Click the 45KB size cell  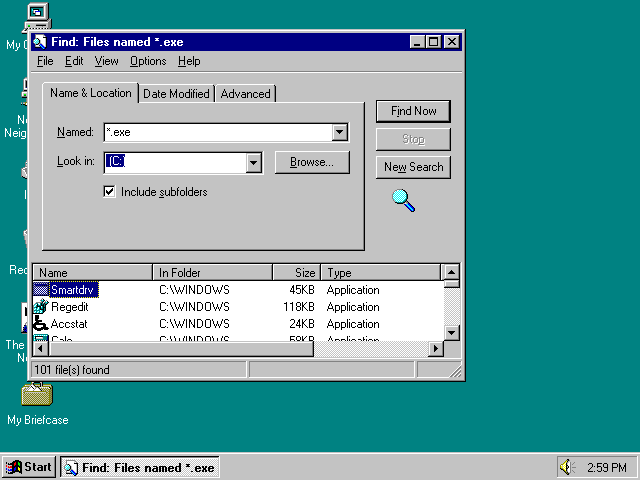(x=302, y=290)
